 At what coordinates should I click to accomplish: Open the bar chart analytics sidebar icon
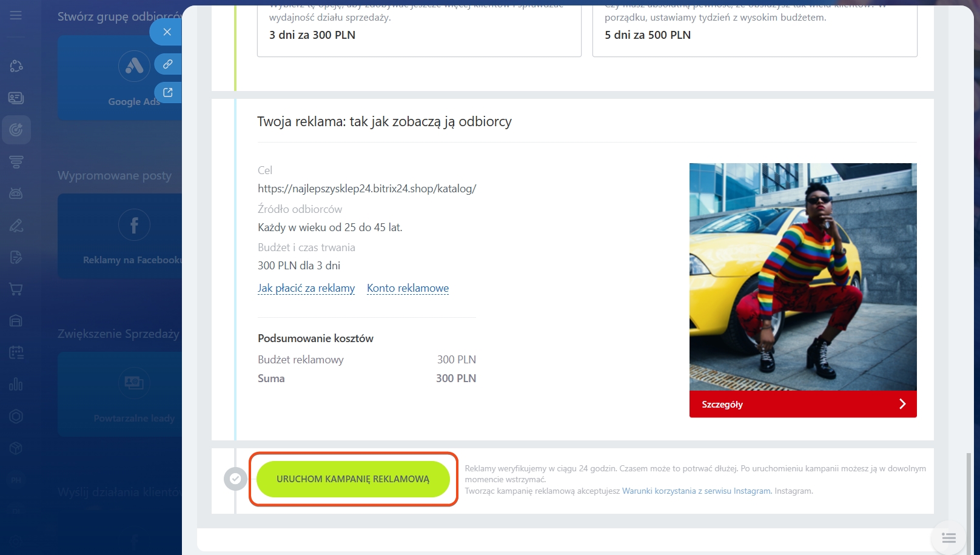[16, 385]
